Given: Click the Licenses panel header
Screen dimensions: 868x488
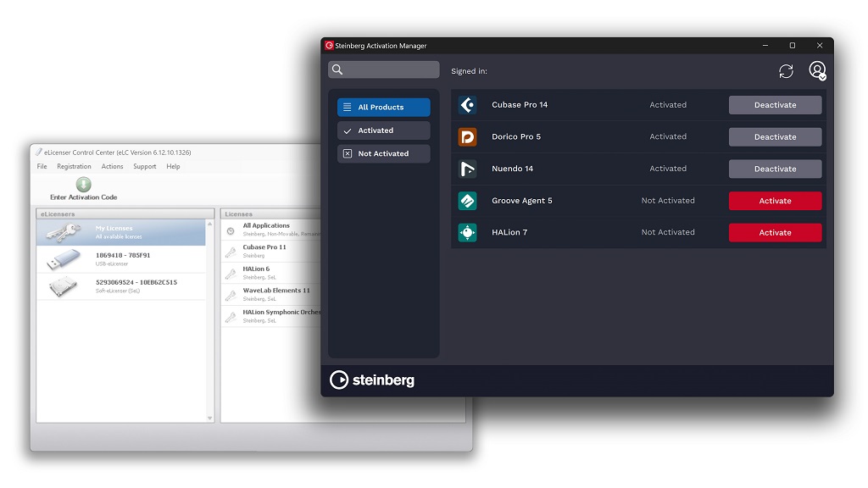Looking at the screenshot, I should point(270,213).
